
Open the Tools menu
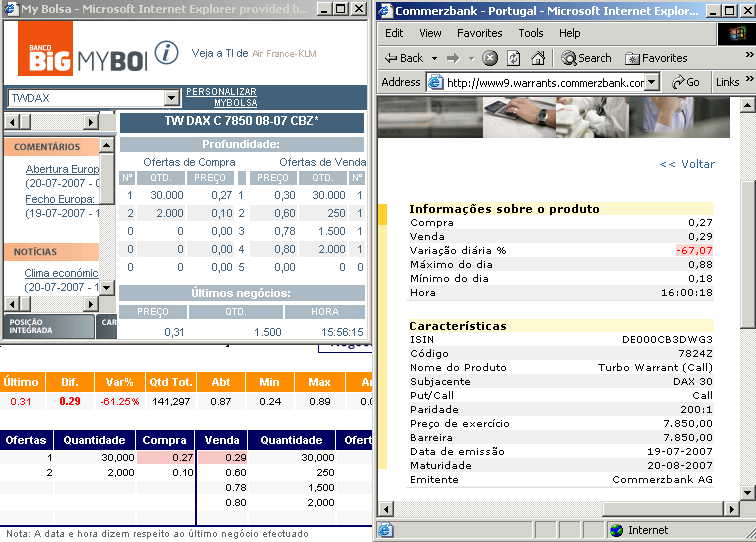coord(531,33)
